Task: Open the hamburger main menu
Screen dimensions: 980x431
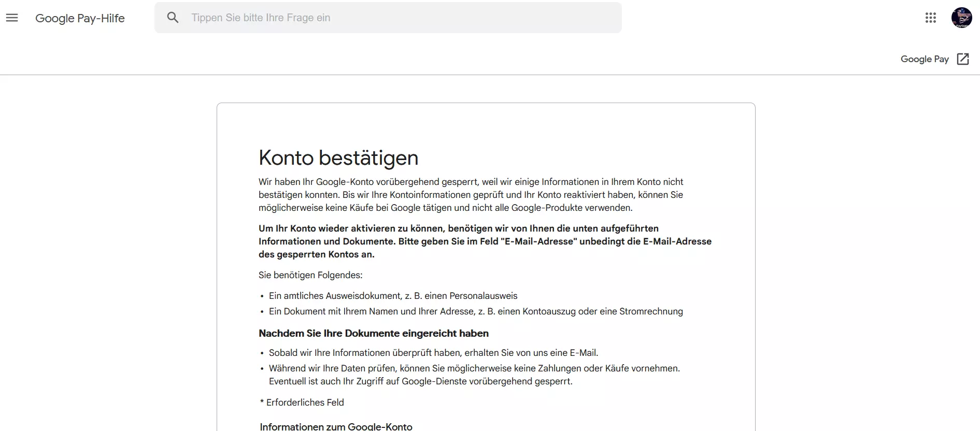Action: (x=12, y=18)
